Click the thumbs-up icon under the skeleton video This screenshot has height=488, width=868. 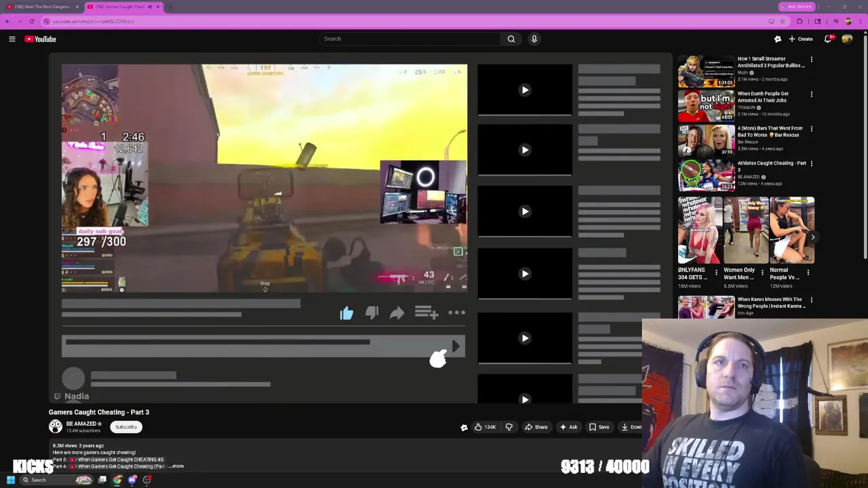347,312
